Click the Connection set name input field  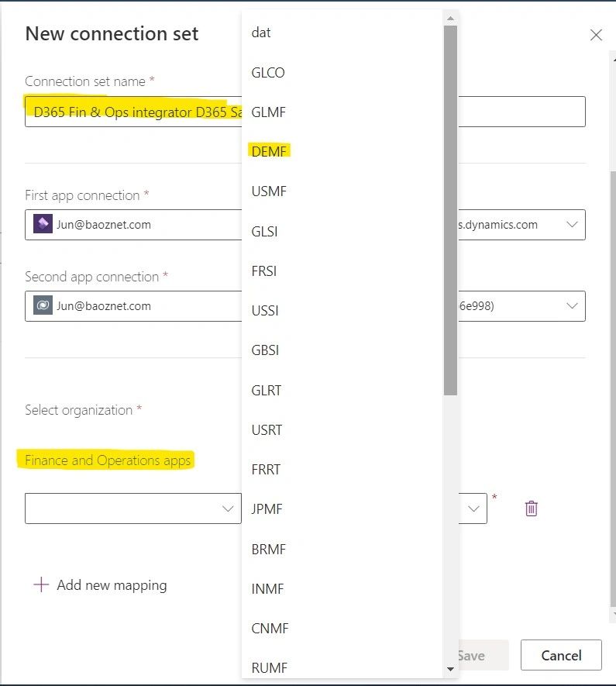click(x=132, y=111)
